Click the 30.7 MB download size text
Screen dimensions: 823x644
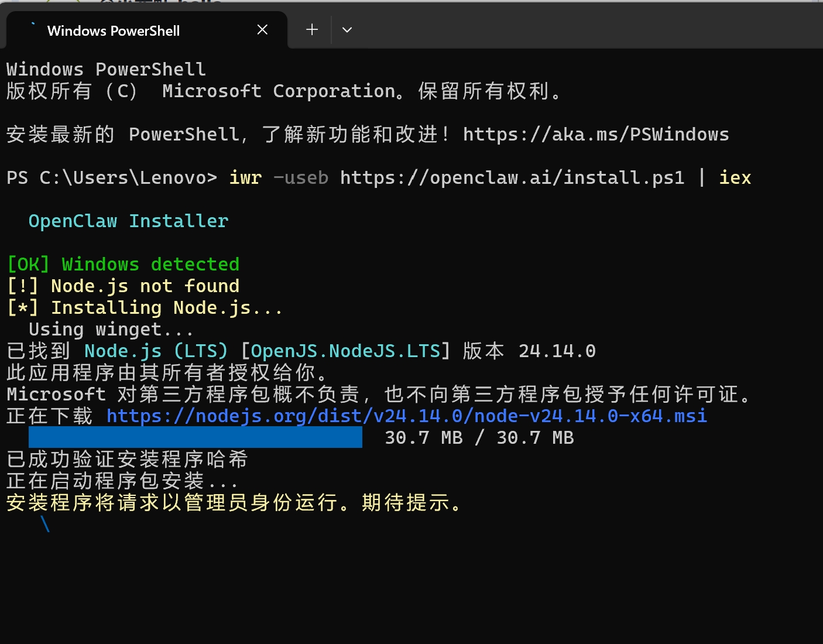pos(479,438)
